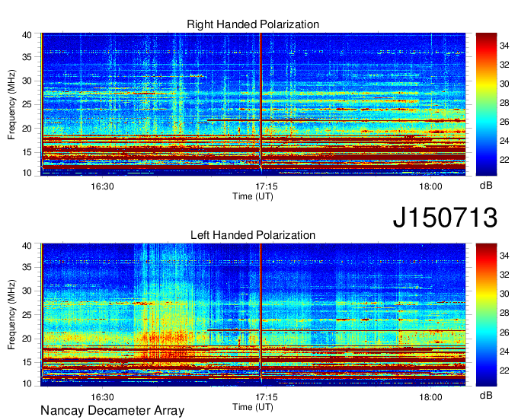The width and height of the screenshot is (518, 420).
Task: Click the 35 MHz tick of Left Handed plot
Action: click(x=27, y=267)
